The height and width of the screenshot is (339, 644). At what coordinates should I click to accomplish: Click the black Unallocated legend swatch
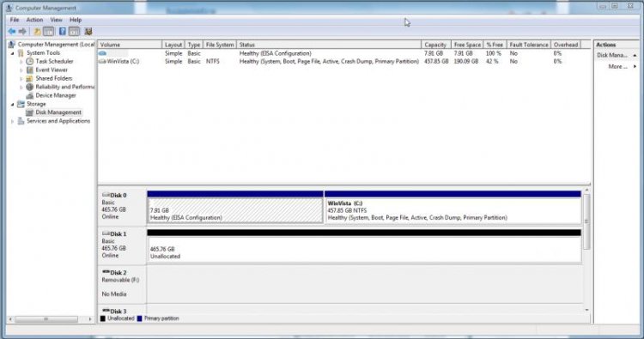pos(103,318)
